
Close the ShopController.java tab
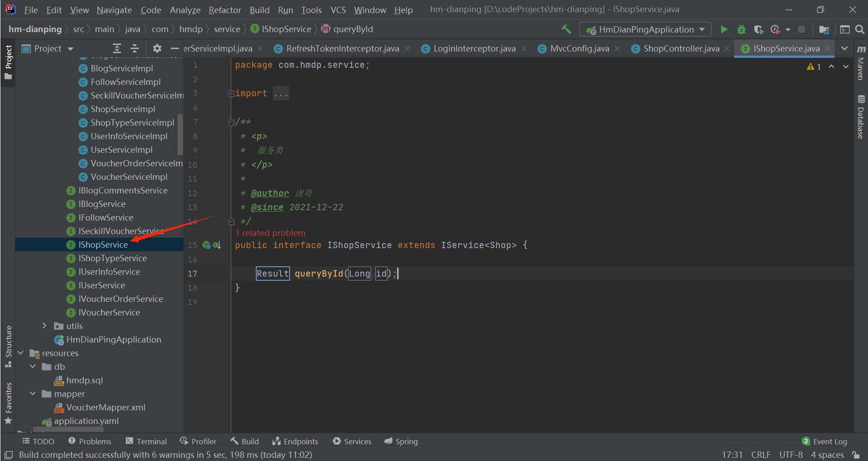click(x=727, y=48)
